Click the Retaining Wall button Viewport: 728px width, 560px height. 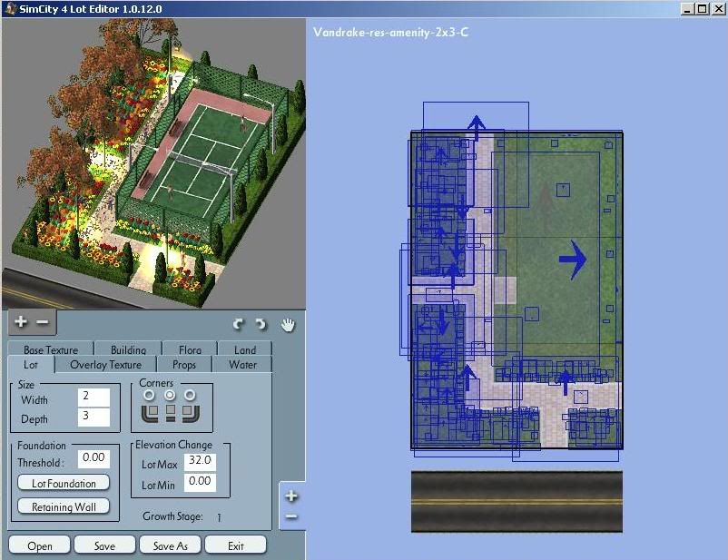(64, 506)
